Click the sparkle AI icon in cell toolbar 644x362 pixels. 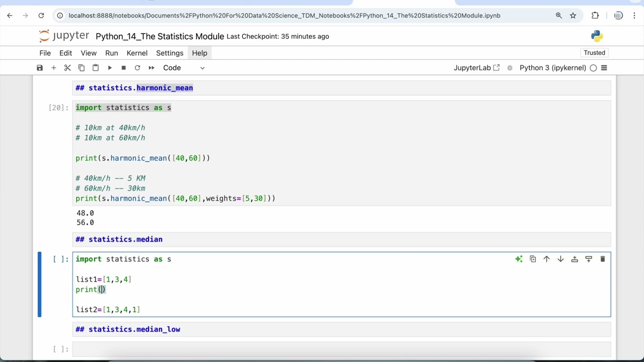[x=519, y=259]
